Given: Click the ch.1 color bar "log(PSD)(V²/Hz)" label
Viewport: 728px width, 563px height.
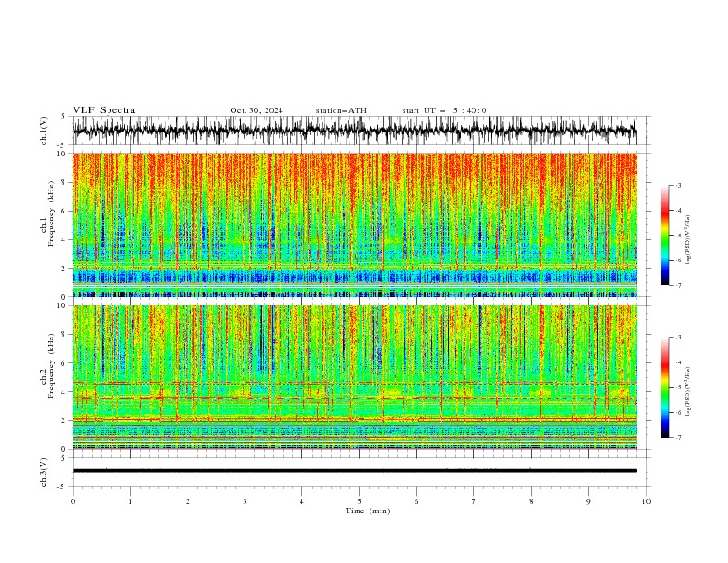Looking at the screenshot, I should click(x=688, y=240).
